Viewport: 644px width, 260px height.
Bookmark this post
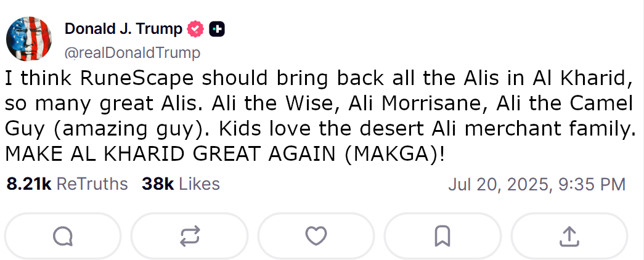click(x=442, y=236)
